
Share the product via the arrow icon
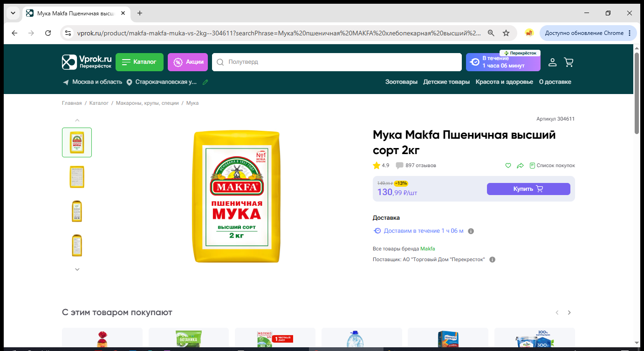(520, 165)
